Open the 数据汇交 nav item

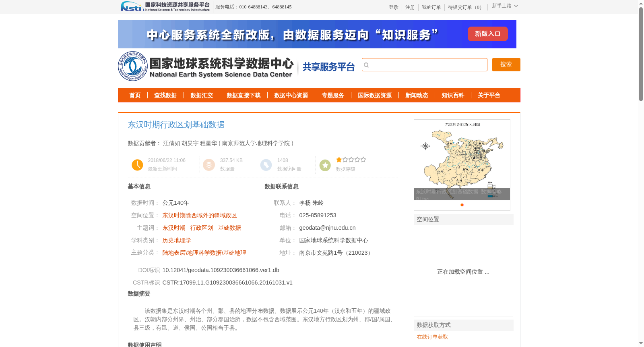(x=202, y=96)
